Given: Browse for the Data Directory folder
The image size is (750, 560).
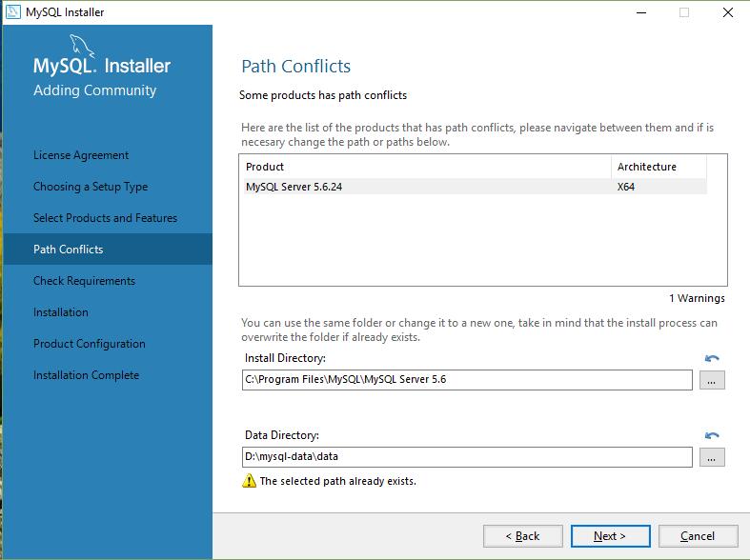Looking at the screenshot, I should point(711,457).
